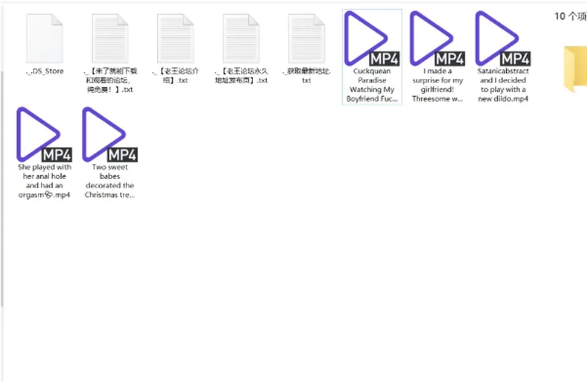The width and height of the screenshot is (587, 392).
Task: Click the 'Two sweet babes decorated' filename text
Action: click(x=109, y=181)
